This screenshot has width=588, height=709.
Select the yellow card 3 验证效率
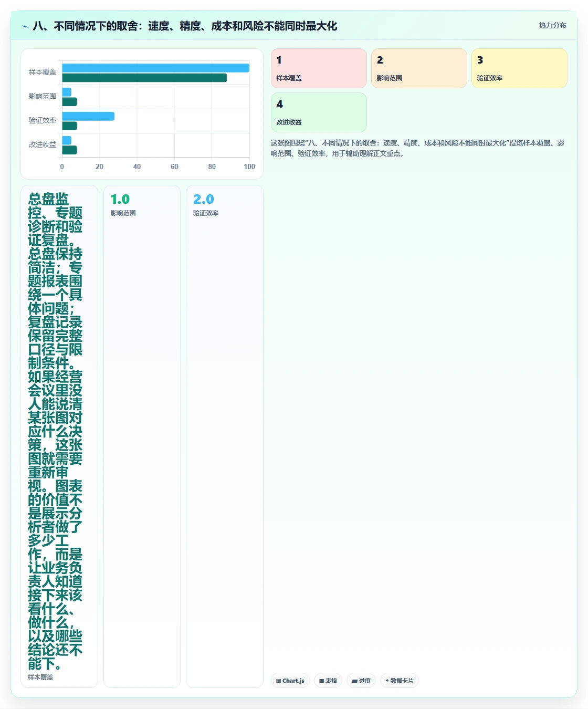tap(519, 68)
